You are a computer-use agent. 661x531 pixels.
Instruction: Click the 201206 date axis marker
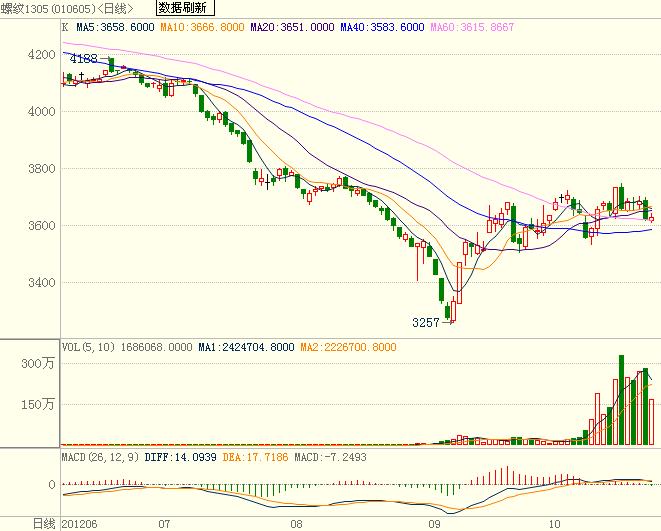point(81,523)
